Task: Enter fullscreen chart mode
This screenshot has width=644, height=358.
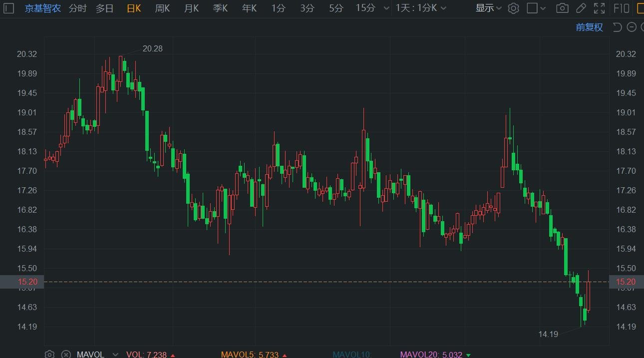Action: [x=599, y=8]
